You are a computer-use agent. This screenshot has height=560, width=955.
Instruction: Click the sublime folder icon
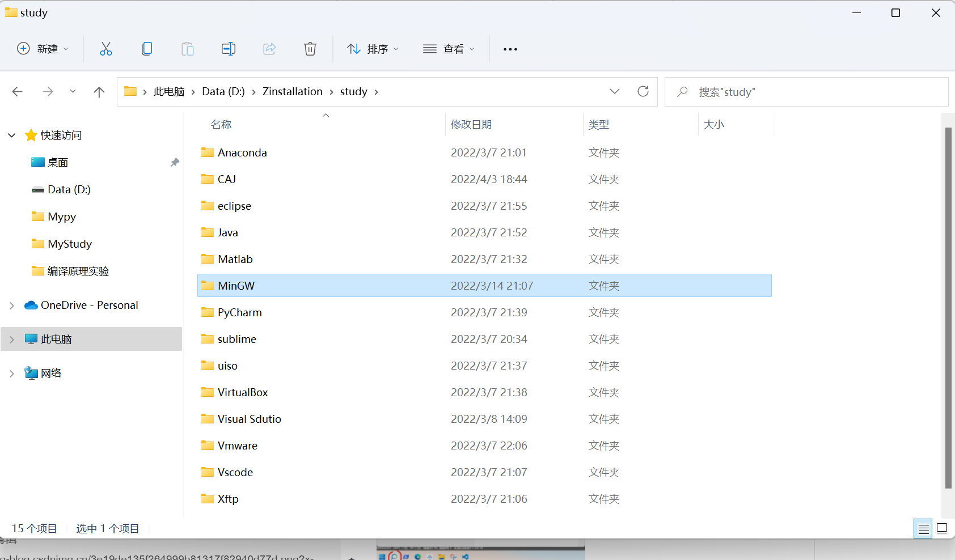208,339
